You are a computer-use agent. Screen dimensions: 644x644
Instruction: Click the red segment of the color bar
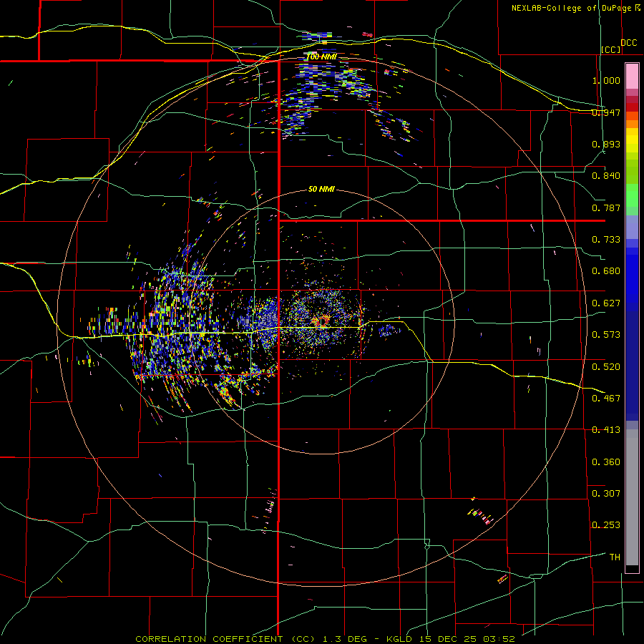pos(632,107)
